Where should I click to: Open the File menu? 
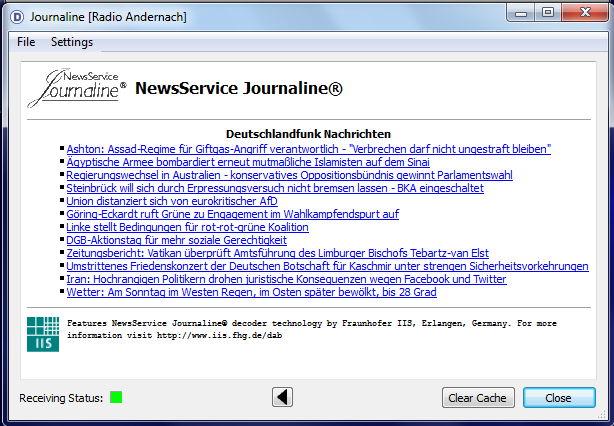tap(26, 42)
